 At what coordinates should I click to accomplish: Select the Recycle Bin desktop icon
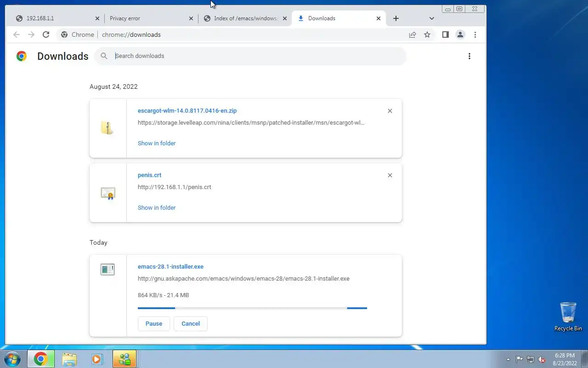pos(568,316)
